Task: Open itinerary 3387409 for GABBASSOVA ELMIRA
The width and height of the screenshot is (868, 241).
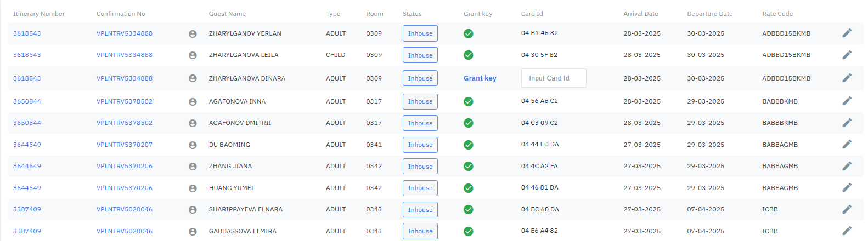Action: (27, 231)
